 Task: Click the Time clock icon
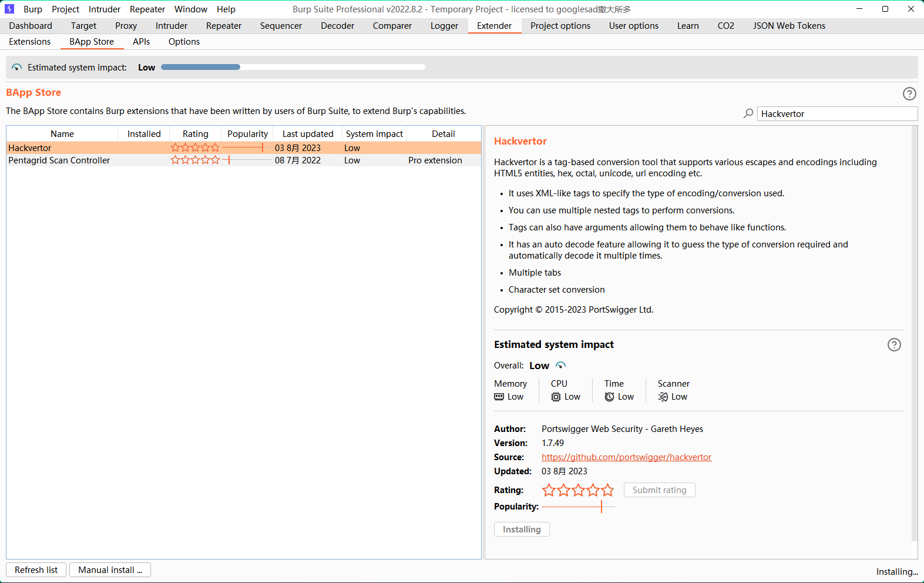click(610, 397)
